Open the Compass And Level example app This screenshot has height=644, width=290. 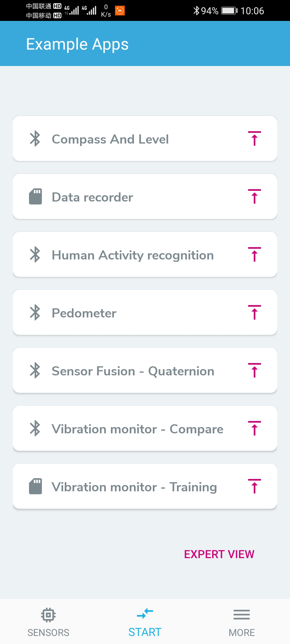click(145, 138)
